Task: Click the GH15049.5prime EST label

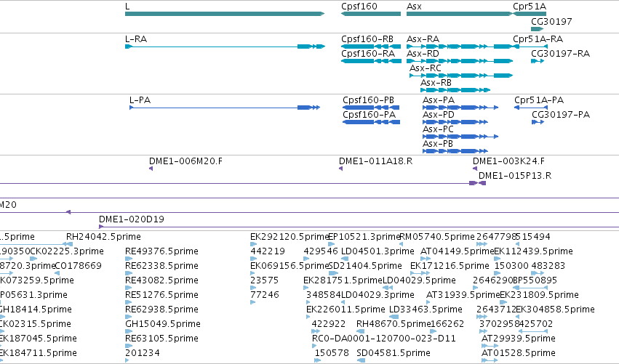Action: (163, 325)
